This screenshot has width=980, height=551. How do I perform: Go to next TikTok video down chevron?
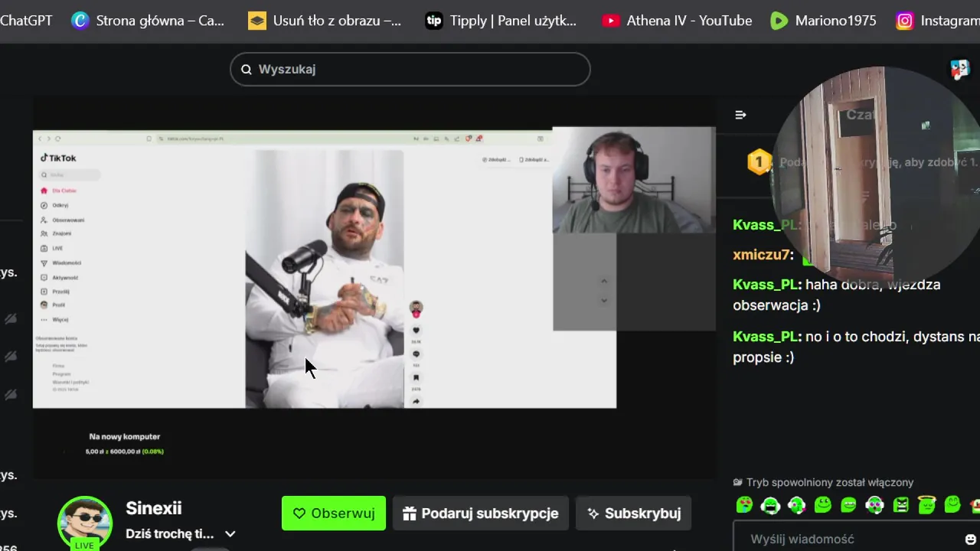pos(603,301)
